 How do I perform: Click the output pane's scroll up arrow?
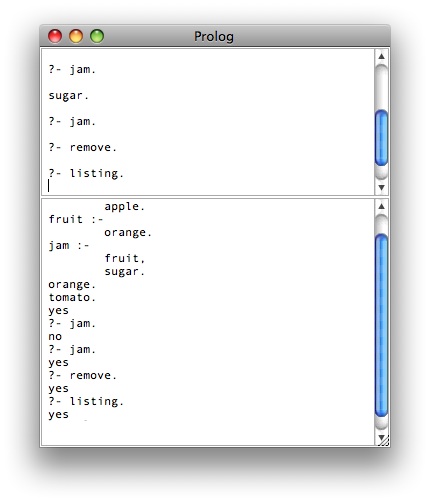pyautogui.click(x=382, y=206)
